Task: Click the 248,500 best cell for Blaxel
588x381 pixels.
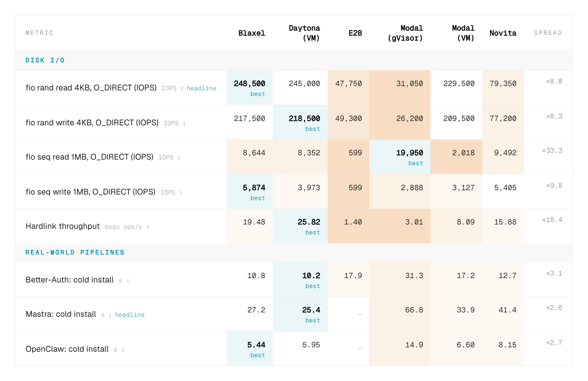Action: pos(250,88)
